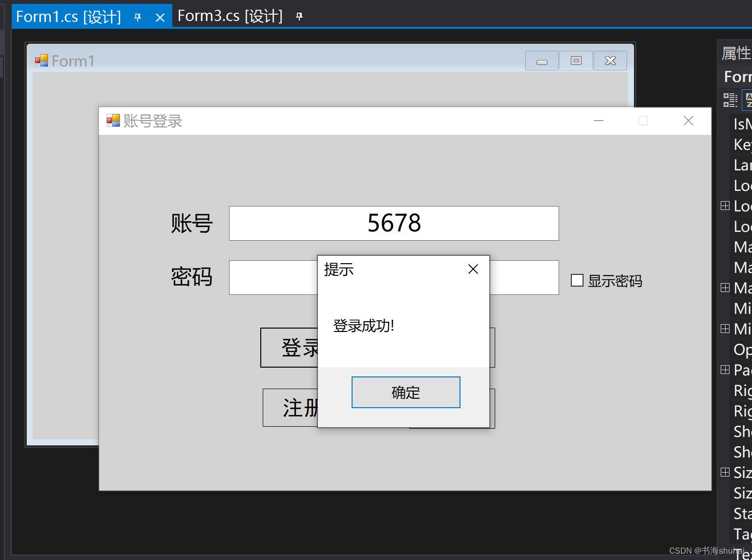
Task: Select the Tag property row
Action: tap(741, 534)
